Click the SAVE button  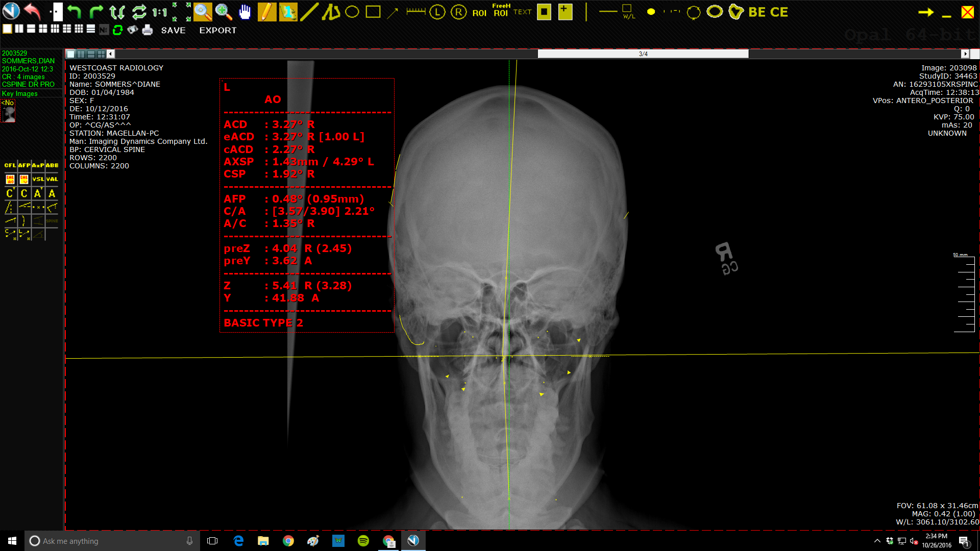click(174, 31)
